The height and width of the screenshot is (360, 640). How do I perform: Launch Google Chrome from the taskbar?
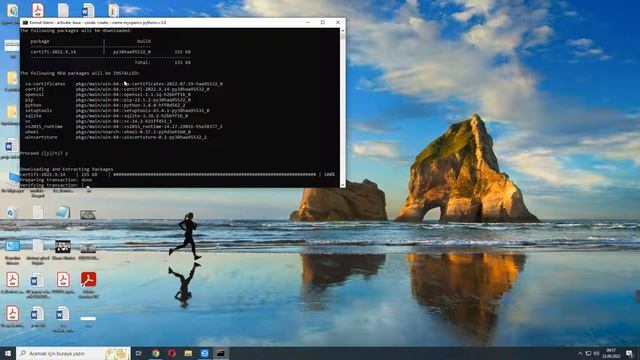[x=156, y=353]
